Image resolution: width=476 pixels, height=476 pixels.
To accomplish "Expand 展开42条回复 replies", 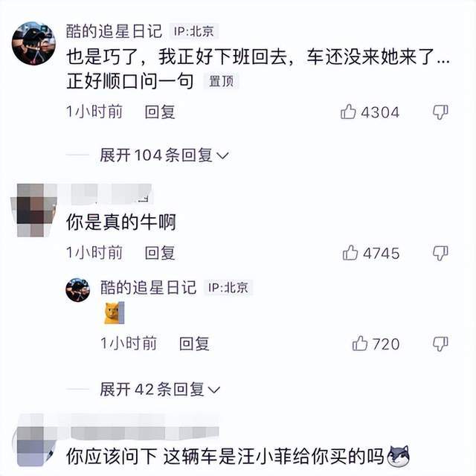I will point(160,389).
